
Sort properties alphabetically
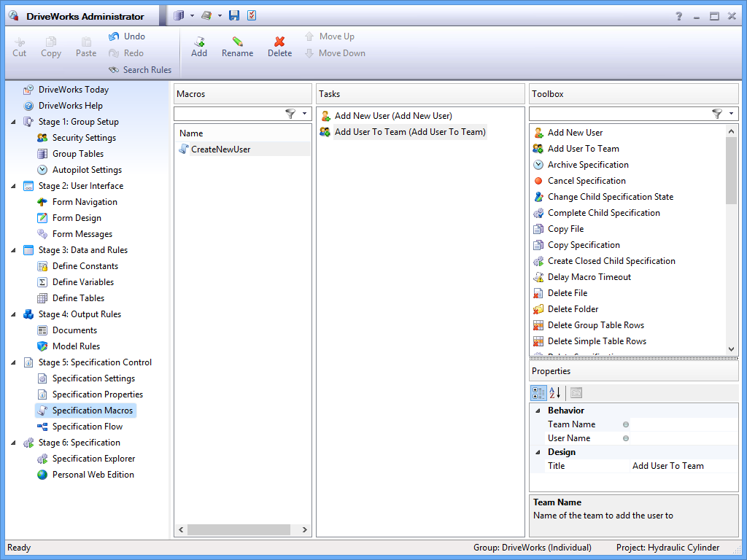pos(555,393)
